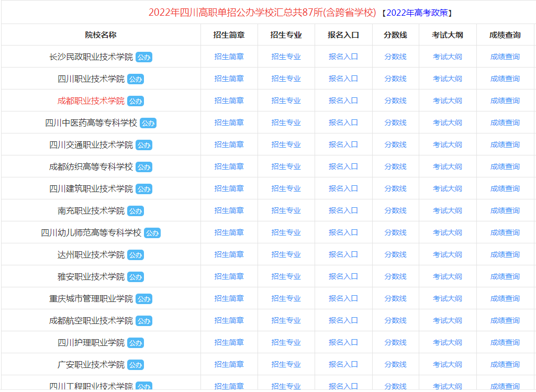View 分数线 for 成都航空职业技术学院
The height and width of the screenshot is (392, 536).
pos(396,321)
